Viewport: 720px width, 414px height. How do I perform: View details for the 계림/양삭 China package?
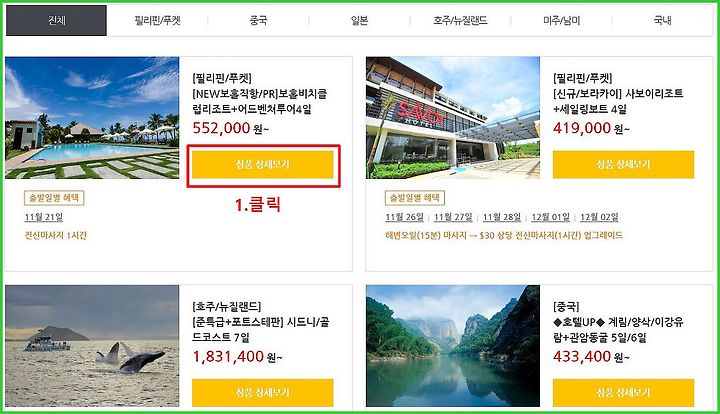(x=624, y=392)
